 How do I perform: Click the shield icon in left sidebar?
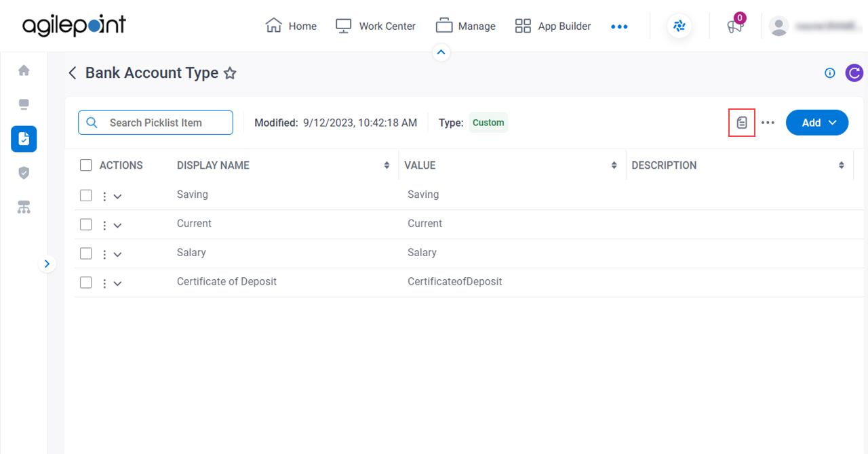[24, 173]
